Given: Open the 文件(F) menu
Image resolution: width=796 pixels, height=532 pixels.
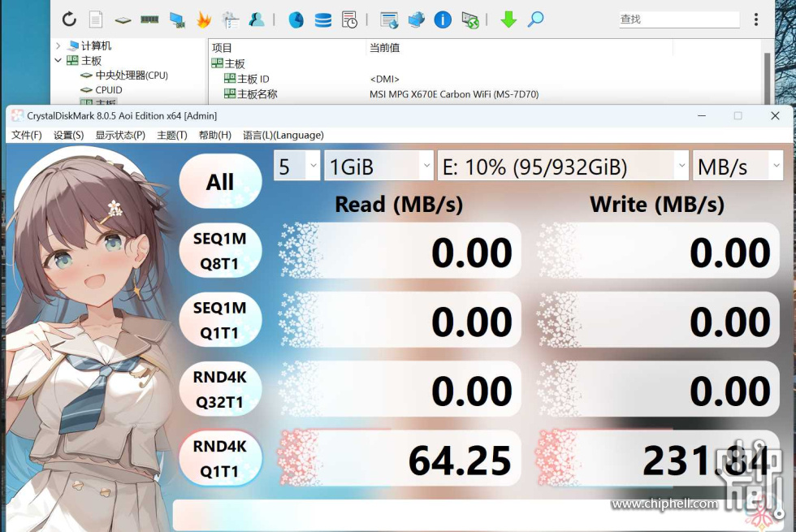Looking at the screenshot, I should pyautogui.click(x=26, y=135).
